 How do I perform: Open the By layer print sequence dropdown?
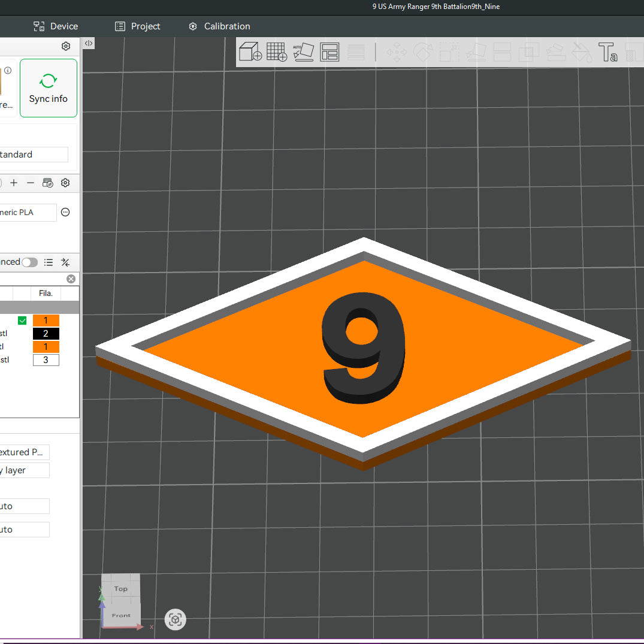click(x=24, y=470)
